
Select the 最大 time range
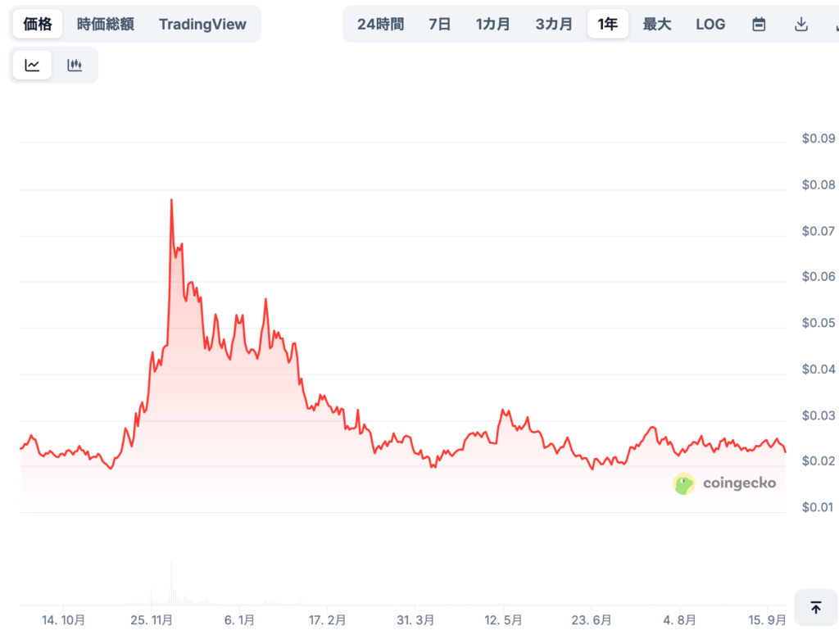coord(656,24)
